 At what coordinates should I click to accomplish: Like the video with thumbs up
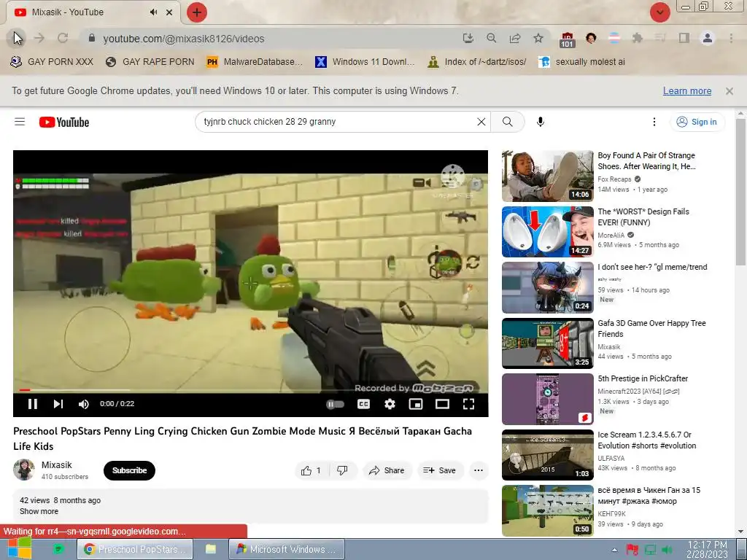[311, 470]
